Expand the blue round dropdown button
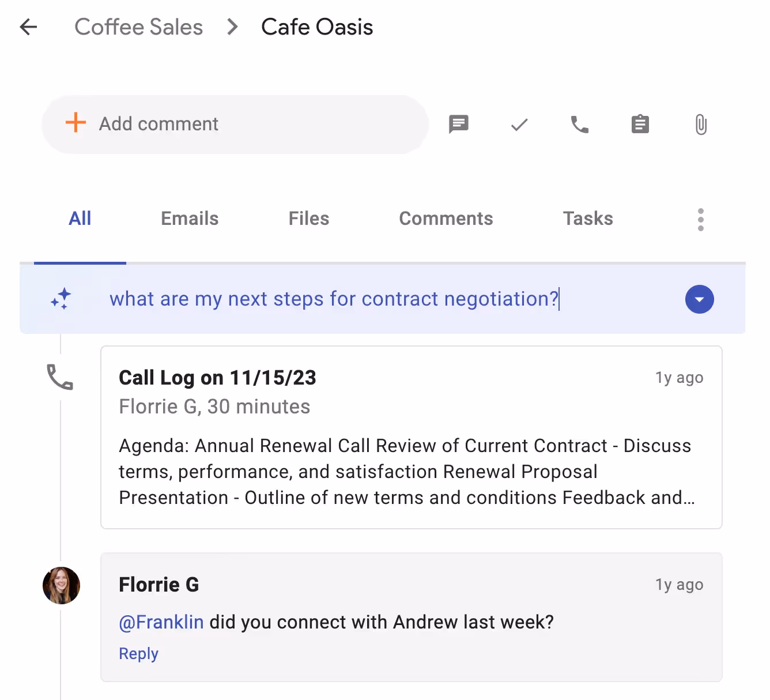 (x=700, y=299)
